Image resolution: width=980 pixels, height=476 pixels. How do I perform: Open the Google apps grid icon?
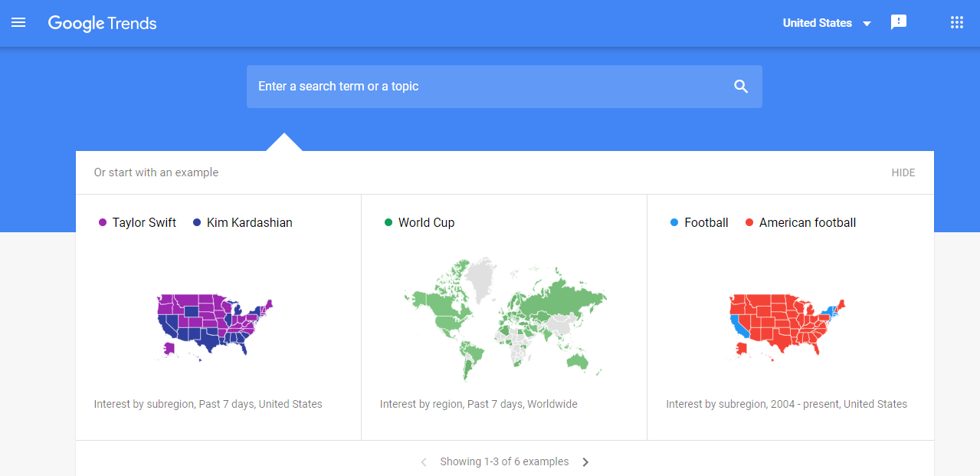[x=955, y=22]
